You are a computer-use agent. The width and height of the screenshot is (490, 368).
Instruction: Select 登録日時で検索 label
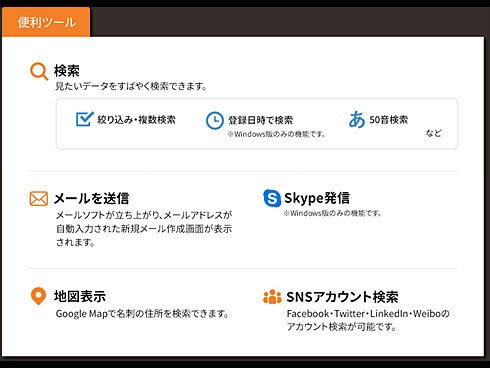[x=261, y=120]
